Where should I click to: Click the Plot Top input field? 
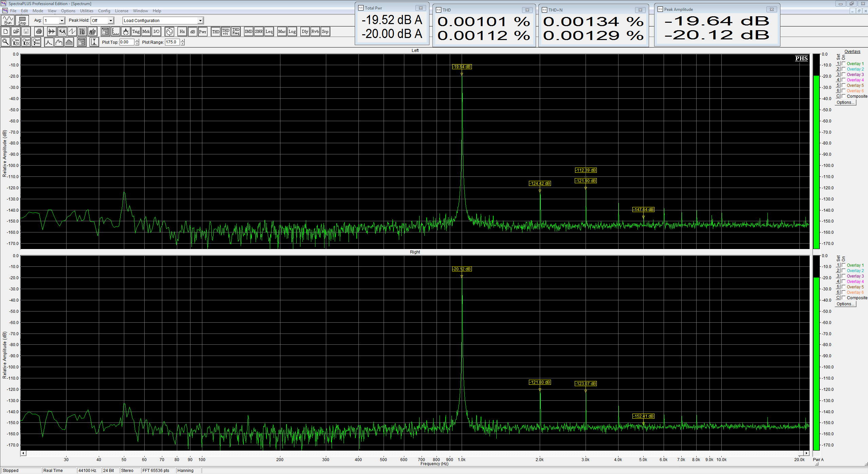pos(127,42)
